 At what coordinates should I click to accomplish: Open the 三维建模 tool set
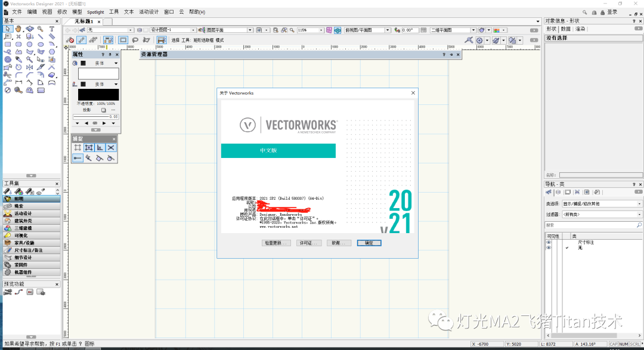pos(32,228)
